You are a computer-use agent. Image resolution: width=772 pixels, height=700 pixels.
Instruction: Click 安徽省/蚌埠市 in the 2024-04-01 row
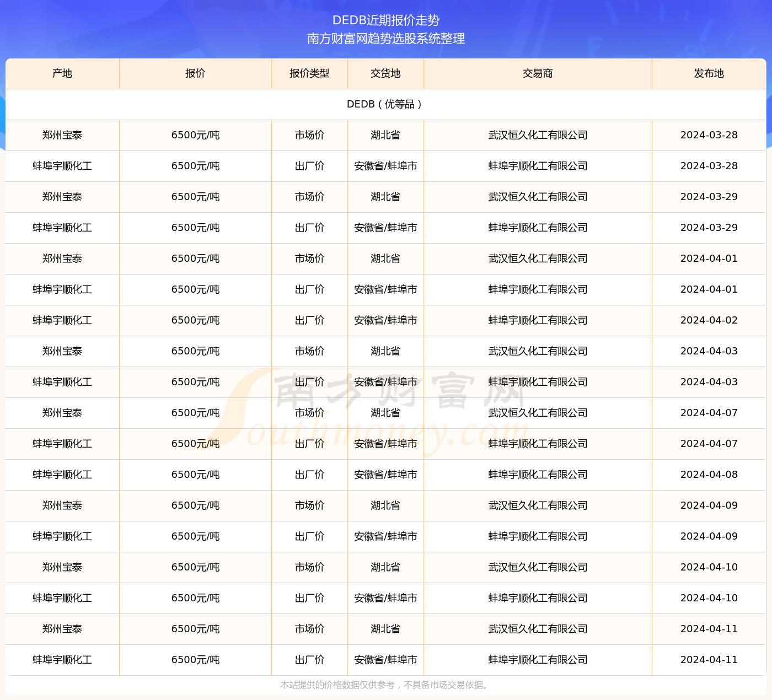click(385, 289)
